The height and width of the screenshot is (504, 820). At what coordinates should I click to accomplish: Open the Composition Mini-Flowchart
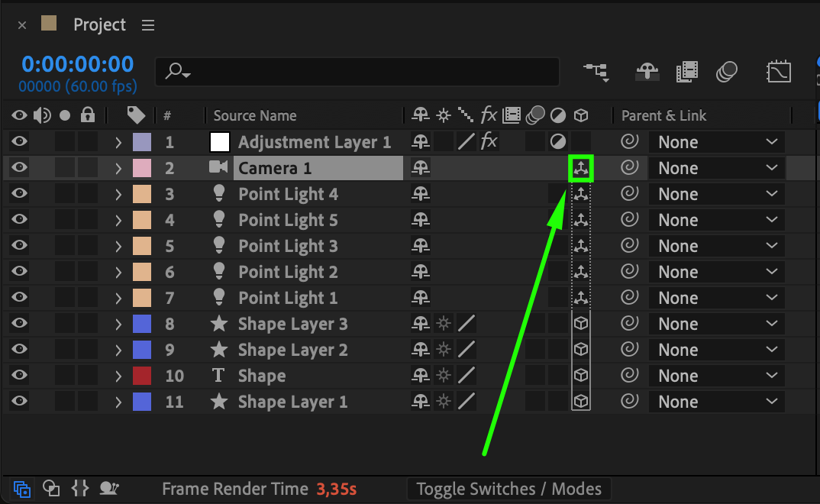click(x=596, y=72)
